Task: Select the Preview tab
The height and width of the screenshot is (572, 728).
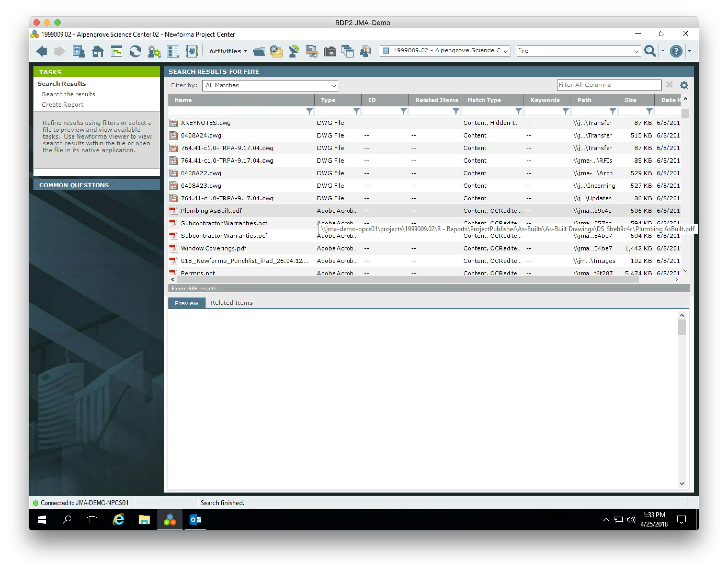Action: pos(186,303)
